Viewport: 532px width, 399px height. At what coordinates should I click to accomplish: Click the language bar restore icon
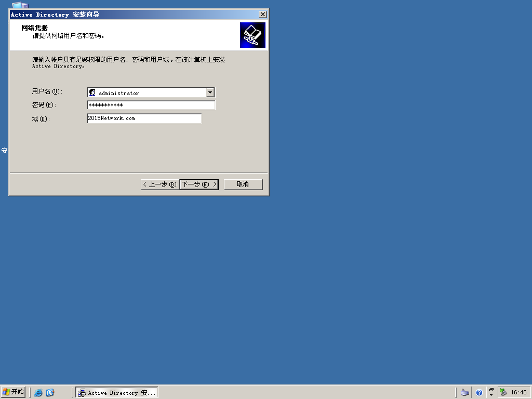[491, 390]
